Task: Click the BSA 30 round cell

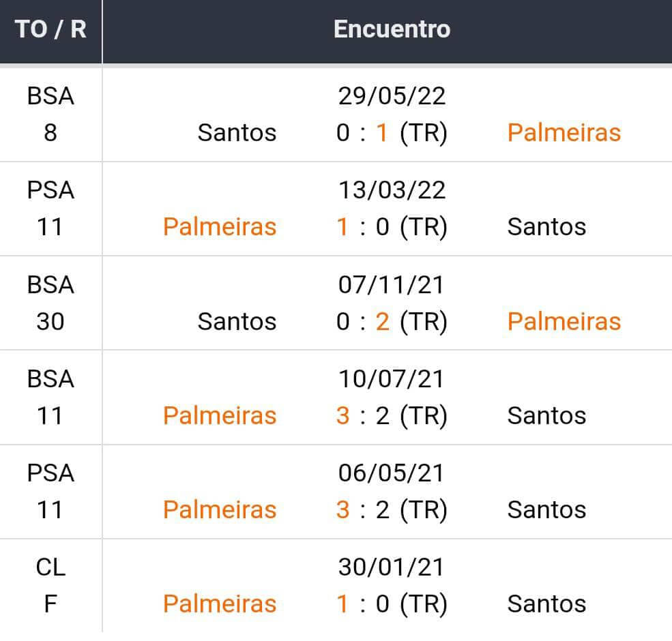Action: pos(50,302)
